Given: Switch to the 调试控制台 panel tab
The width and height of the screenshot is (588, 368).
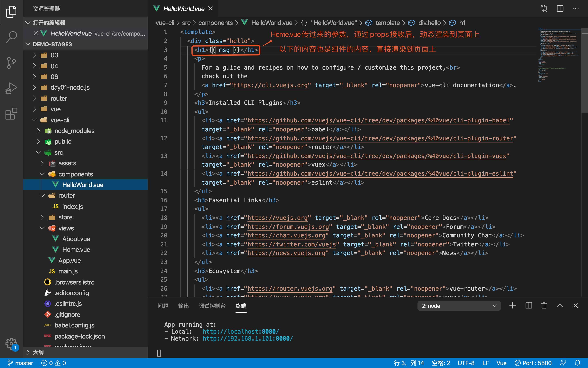Looking at the screenshot, I should tap(212, 306).
